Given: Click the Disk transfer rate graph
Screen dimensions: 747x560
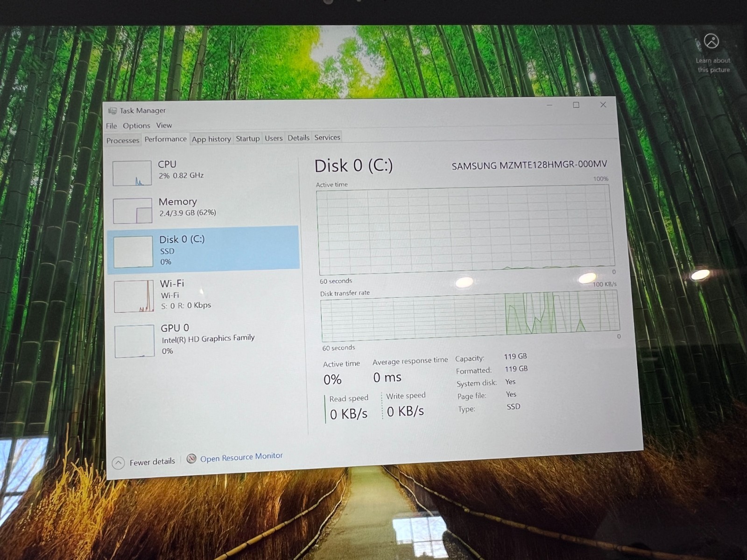Looking at the screenshot, I should (470, 315).
